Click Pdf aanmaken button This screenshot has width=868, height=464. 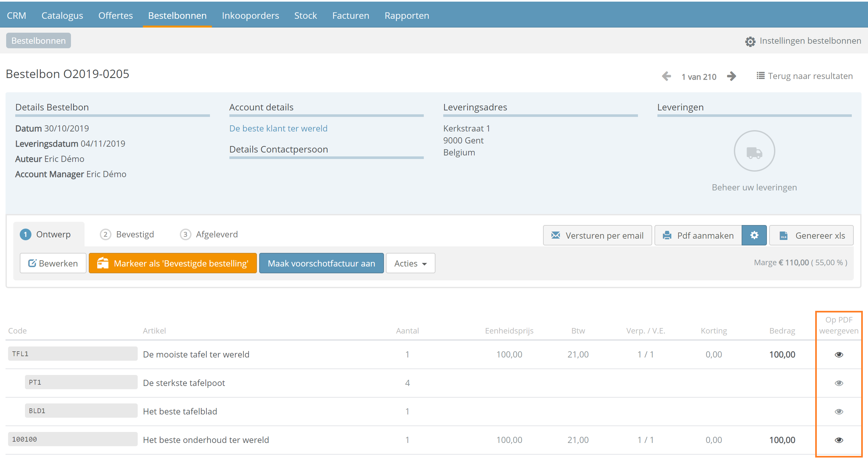(x=698, y=235)
